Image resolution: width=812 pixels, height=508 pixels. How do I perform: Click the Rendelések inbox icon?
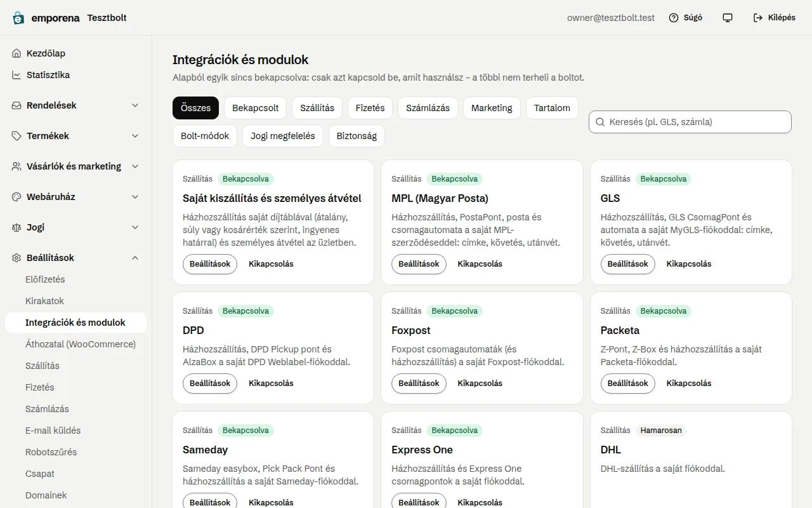pos(16,105)
